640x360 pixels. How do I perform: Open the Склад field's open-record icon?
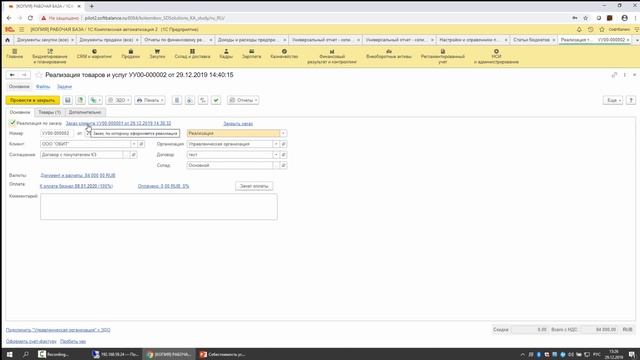[x=283, y=165]
